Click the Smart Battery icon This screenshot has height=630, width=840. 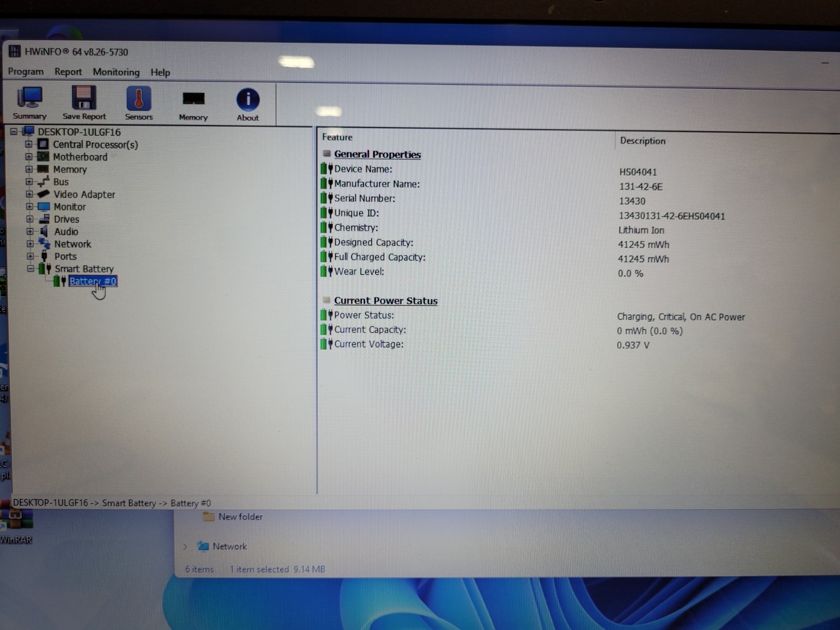45,269
